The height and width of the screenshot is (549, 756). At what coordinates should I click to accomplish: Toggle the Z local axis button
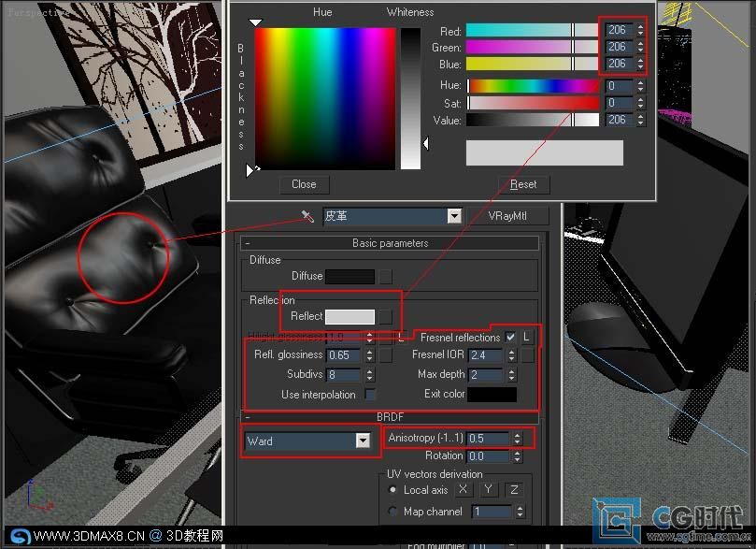click(514, 490)
